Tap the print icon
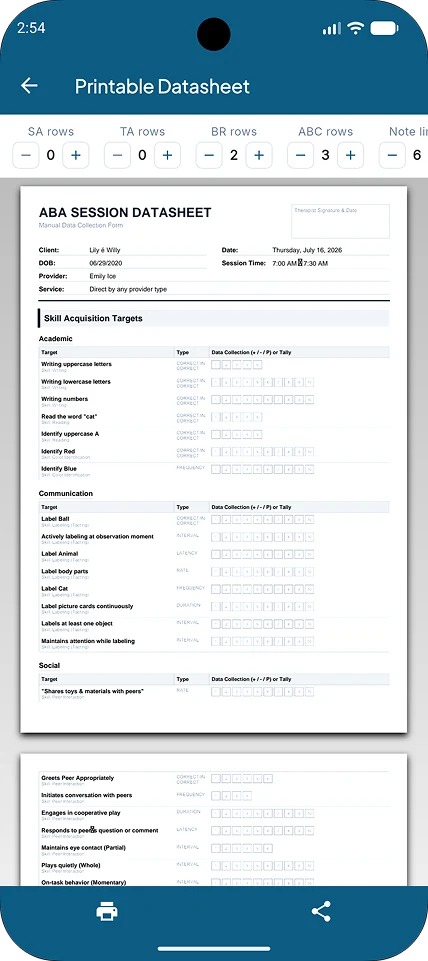428x961 pixels. [107, 912]
